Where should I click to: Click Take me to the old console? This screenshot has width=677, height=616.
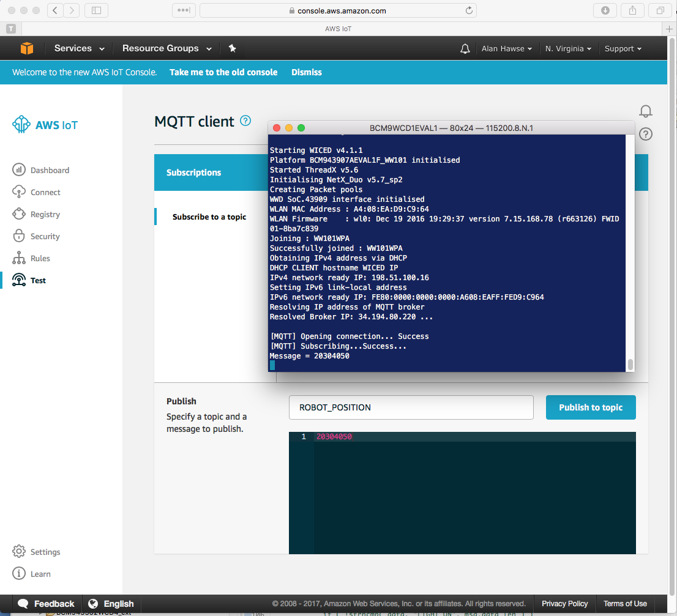tap(223, 72)
